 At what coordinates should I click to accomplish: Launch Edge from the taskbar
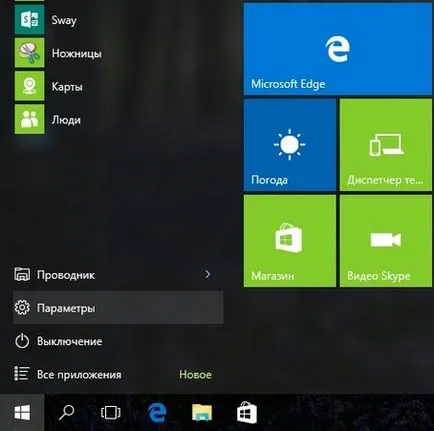(157, 413)
